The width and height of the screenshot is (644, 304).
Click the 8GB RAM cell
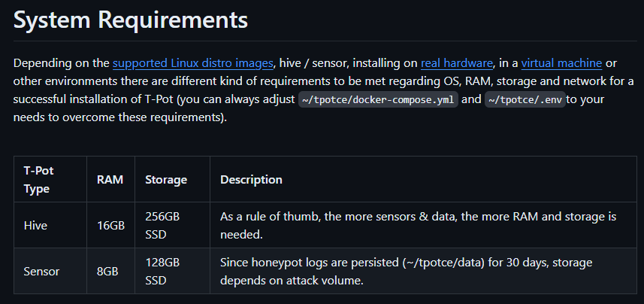[110, 272]
